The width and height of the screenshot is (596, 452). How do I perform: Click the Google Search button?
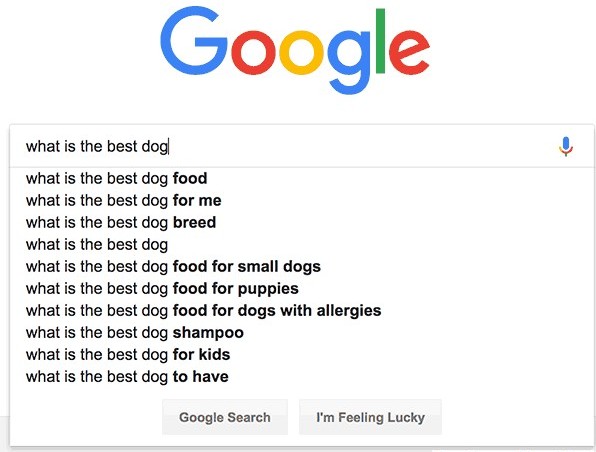(225, 417)
